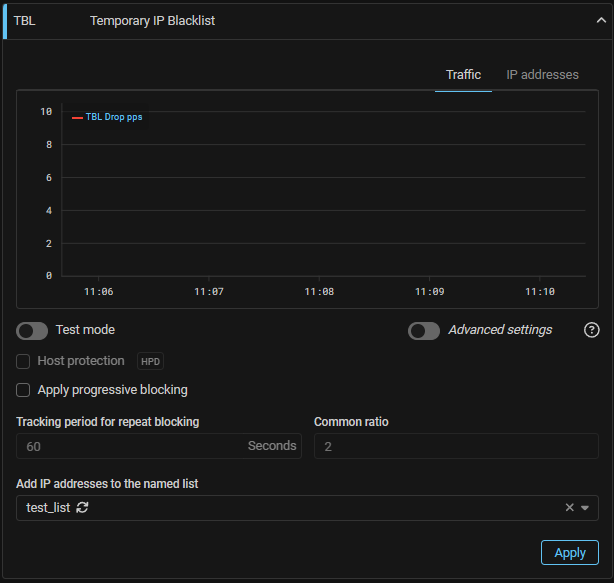The width and height of the screenshot is (614, 583).
Task: Turn on Advanced settings toggle
Action: tap(424, 330)
